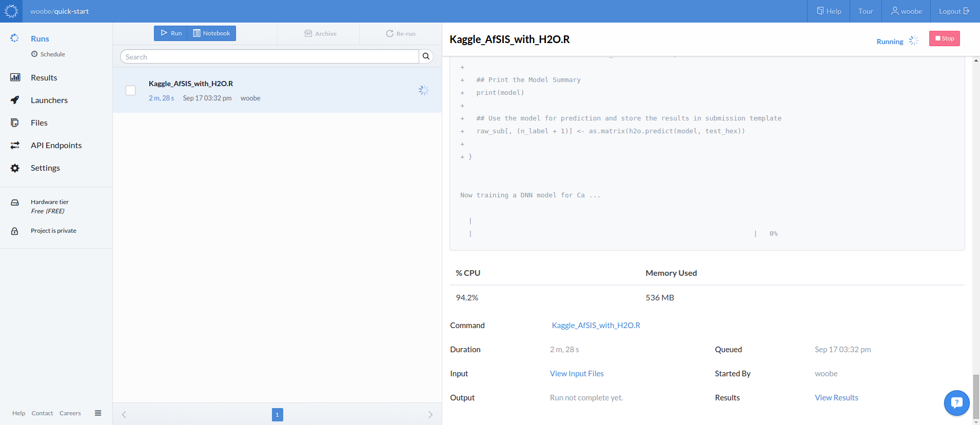Image resolution: width=980 pixels, height=425 pixels.
Task: Start the Tour from top bar
Action: click(x=866, y=11)
